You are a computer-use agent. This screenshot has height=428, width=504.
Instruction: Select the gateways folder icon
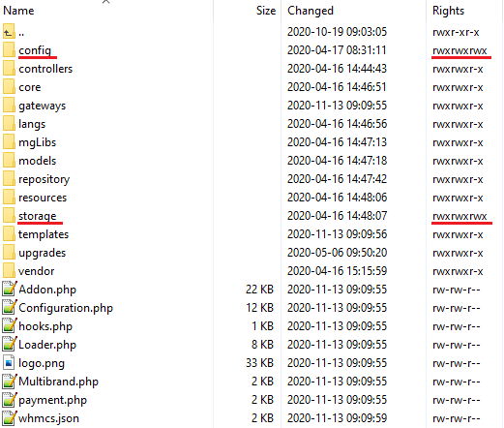point(9,106)
